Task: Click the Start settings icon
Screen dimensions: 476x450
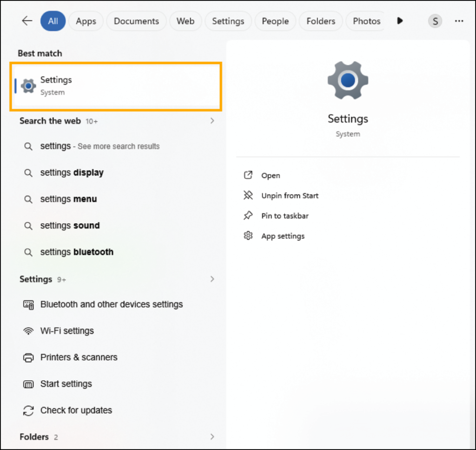Action: click(28, 384)
